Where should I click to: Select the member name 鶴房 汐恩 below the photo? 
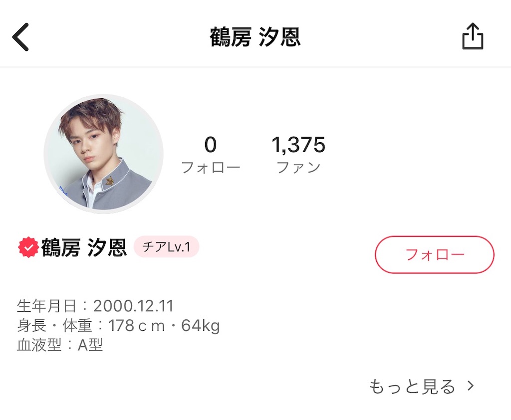82,245
